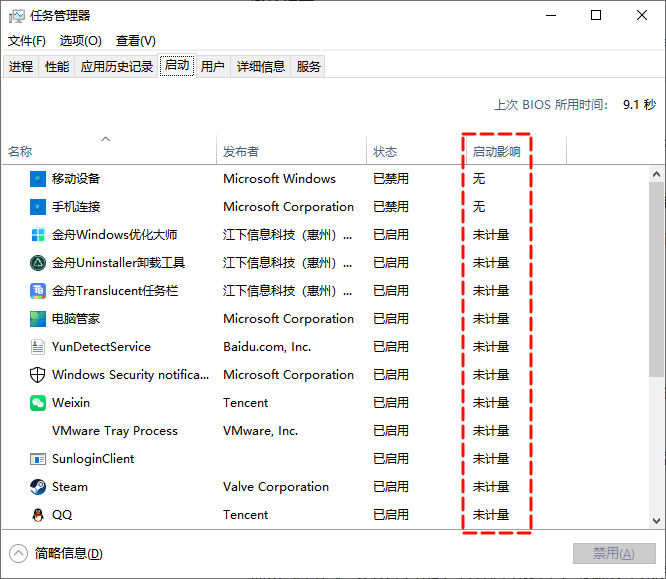Switch to the 进程 tab

click(x=21, y=67)
